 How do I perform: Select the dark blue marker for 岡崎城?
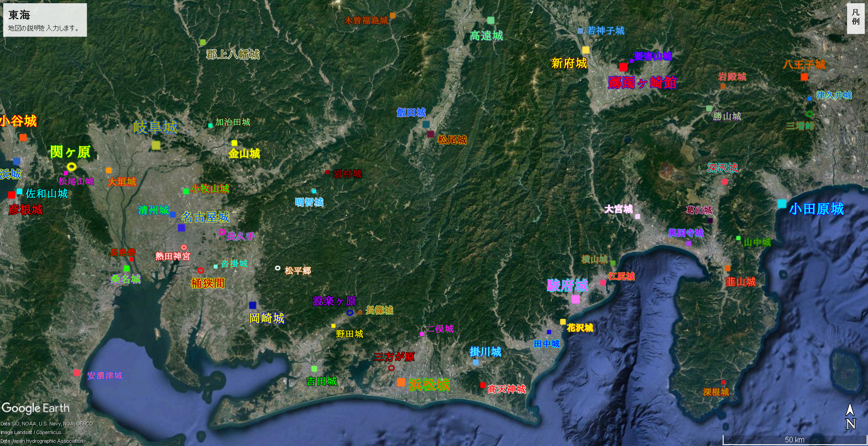click(252, 305)
